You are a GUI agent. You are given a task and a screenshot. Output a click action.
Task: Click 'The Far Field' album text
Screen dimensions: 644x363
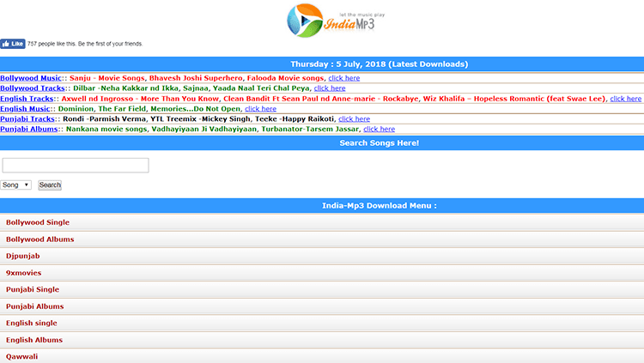click(x=122, y=109)
